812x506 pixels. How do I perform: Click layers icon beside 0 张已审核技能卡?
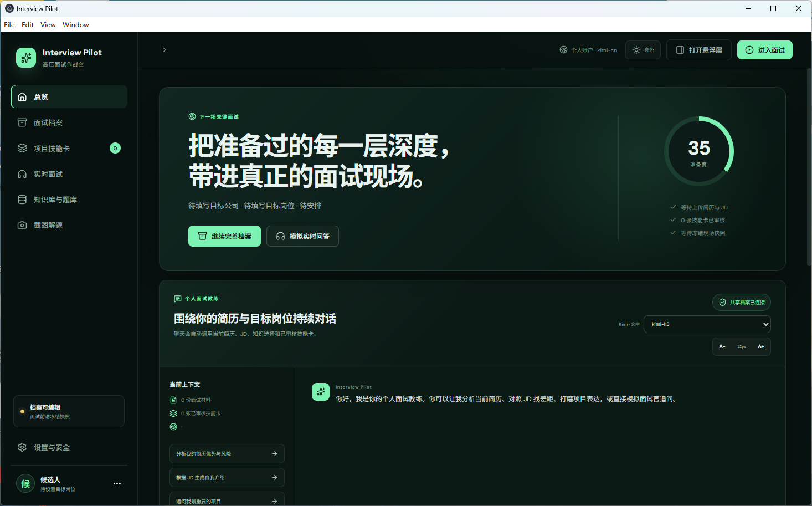(173, 413)
